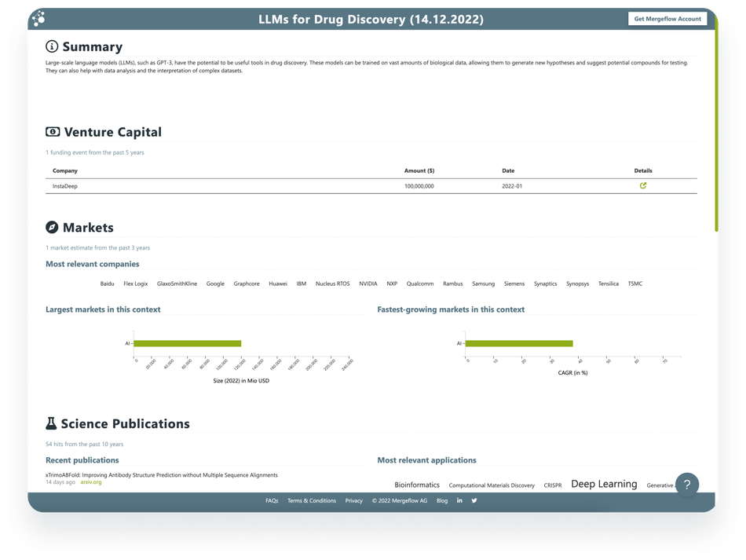The width and height of the screenshot is (746, 560).
Task: Select Graphcore company tag
Action: (247, 284)
